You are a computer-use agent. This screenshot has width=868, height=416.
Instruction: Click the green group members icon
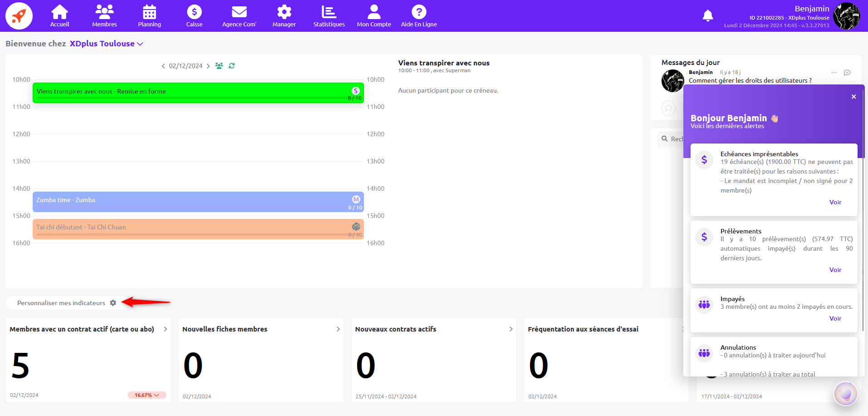(x=219, y=66)
